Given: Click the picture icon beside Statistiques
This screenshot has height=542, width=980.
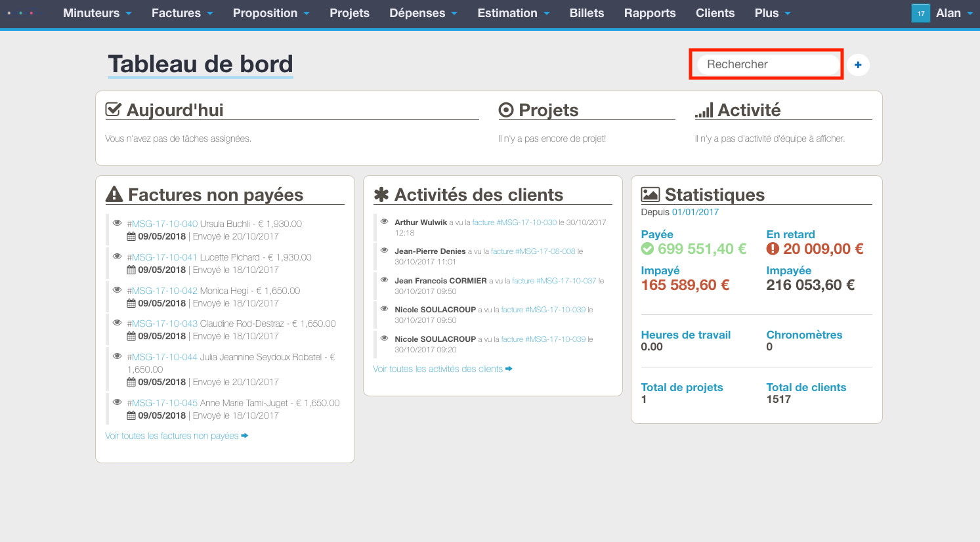Looking at the screenshot, I should pos(650,194).
